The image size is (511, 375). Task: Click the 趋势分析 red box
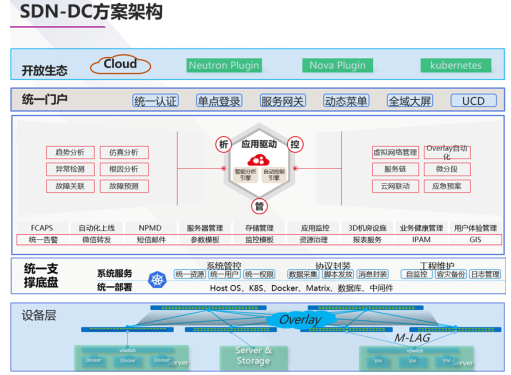point(70,153)
